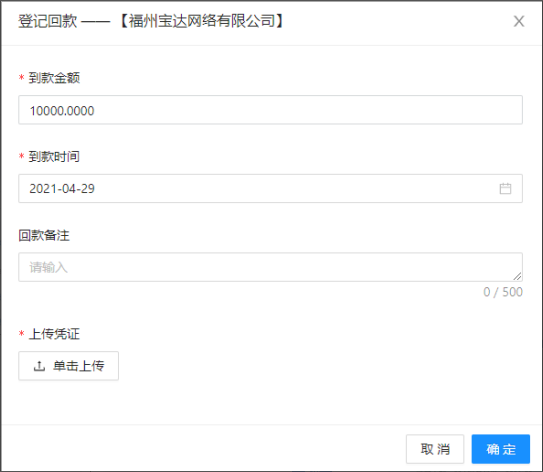Click the 上传凭证 label text
This screenshot has height=472, width=543.
click(54, 334)
